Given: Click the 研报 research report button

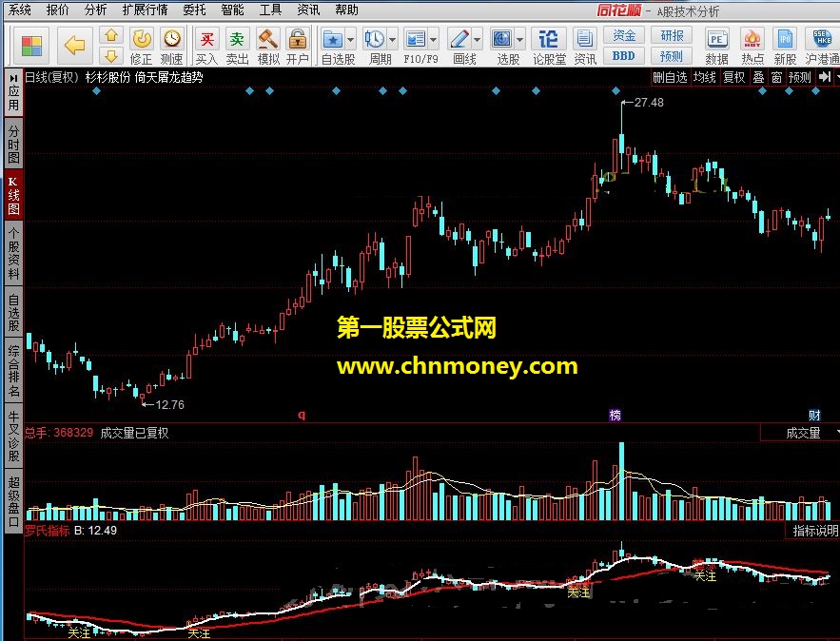Looking at the screenshot, I should pyautogui.click(x=672, y=35).
